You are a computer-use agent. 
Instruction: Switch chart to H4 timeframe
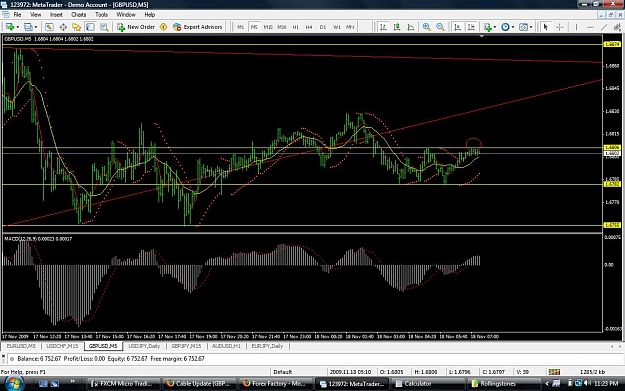[x=309, y=27]
